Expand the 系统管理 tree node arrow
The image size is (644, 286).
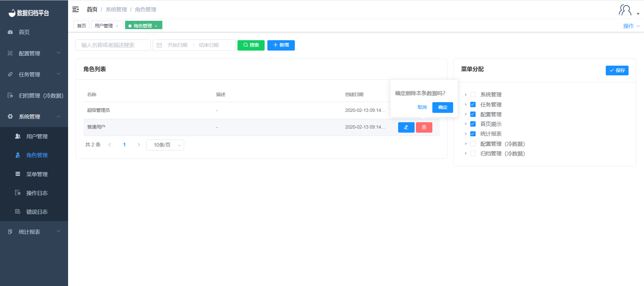click(466, 95)
